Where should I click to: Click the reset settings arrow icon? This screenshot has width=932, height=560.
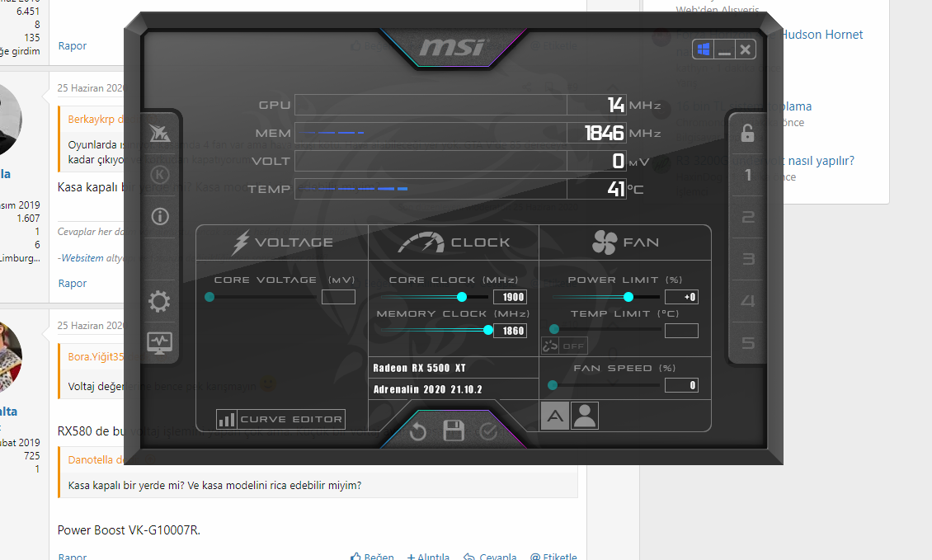[418, 431]
